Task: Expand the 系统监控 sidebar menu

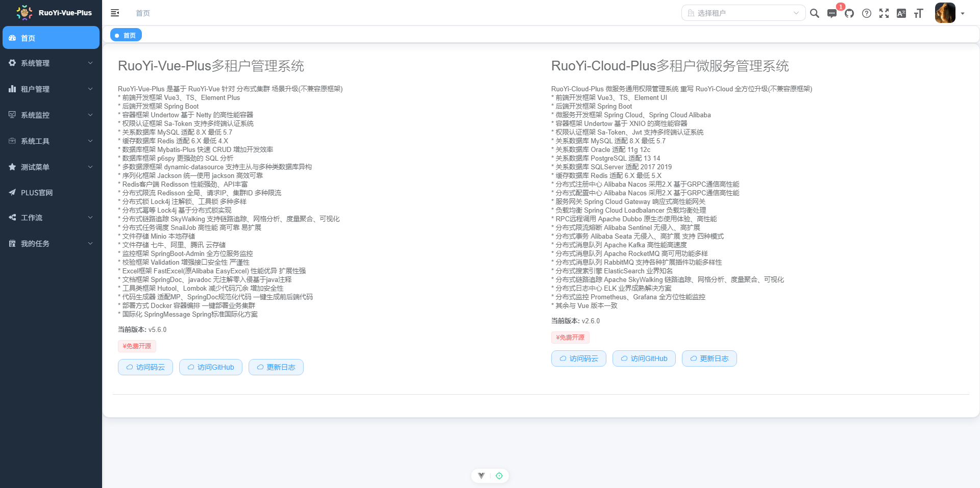Action: coord(51,115)
